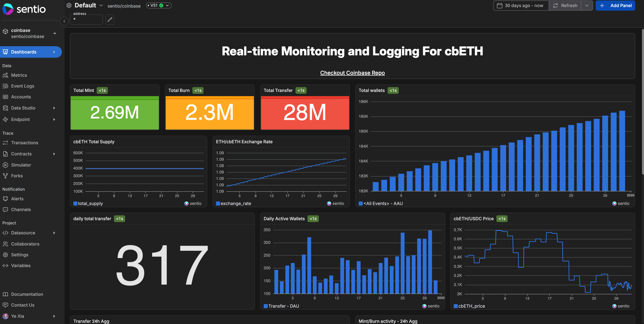This screenshot has height=324, width=644.
Task: Open the Checkout Coinbase Repo link
Action: pos(352,73)
